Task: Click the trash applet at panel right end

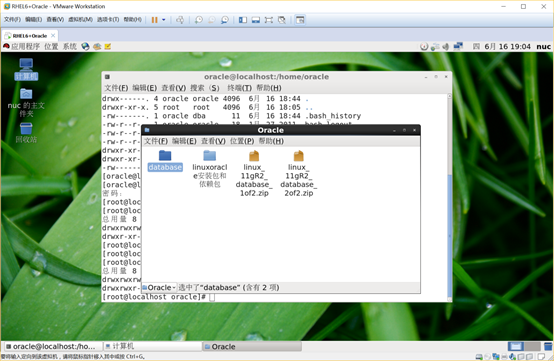Action: coord(548,346)
